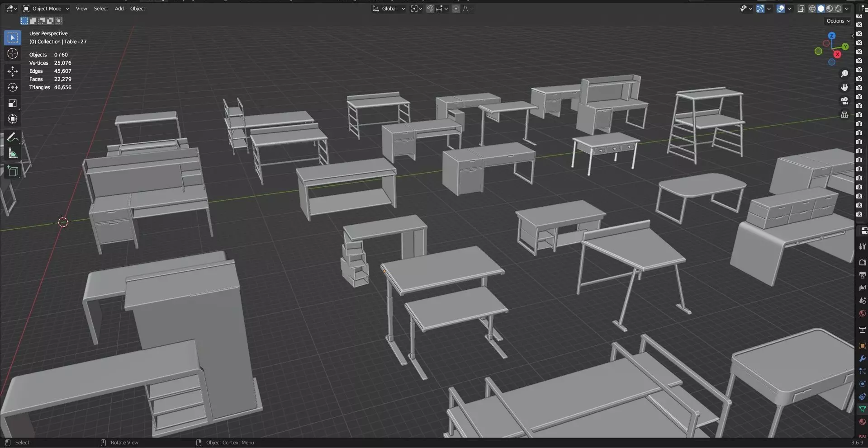The height and width of the screenshot is (448, 868).
Task: Toggle proportional editing button
Action: click(x=456, y=9)
